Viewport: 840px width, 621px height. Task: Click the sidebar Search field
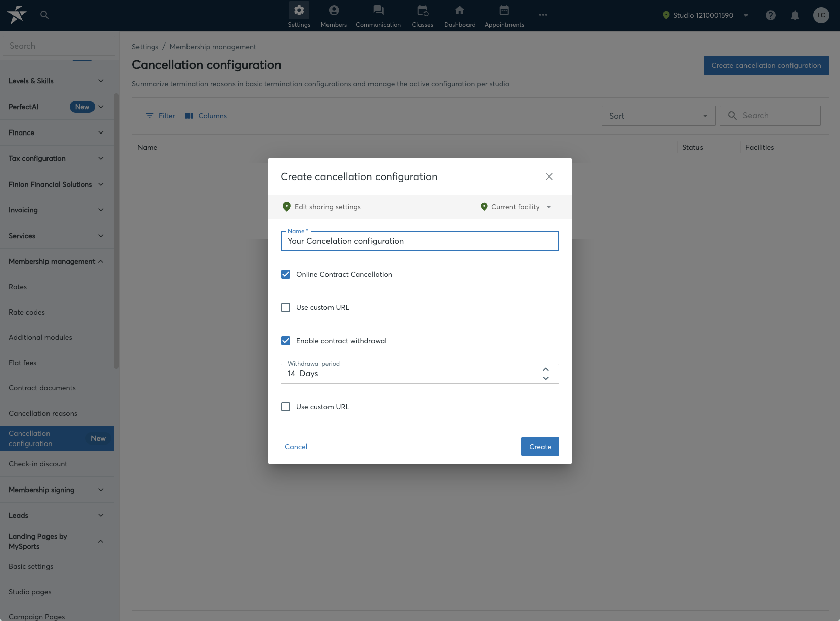[x=59, y=46]
